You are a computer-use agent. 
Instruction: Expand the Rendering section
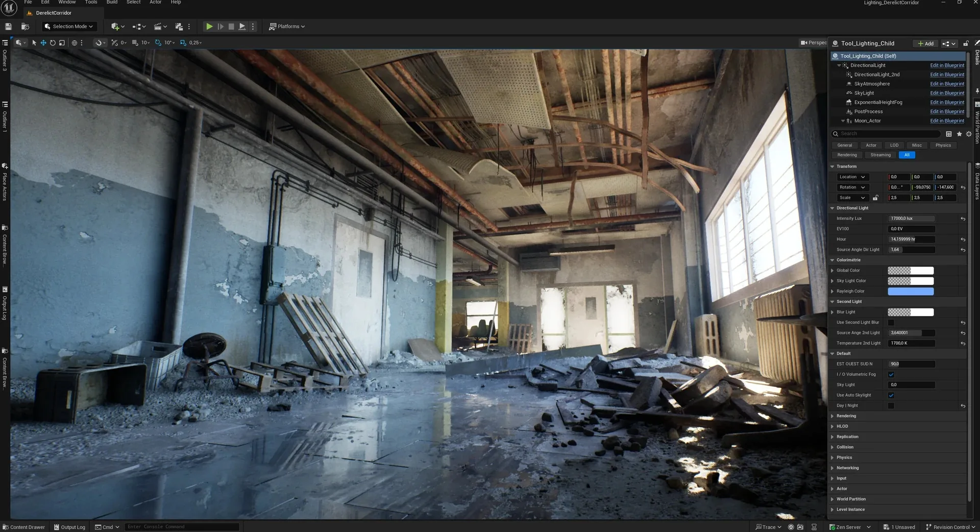[846, 416]
